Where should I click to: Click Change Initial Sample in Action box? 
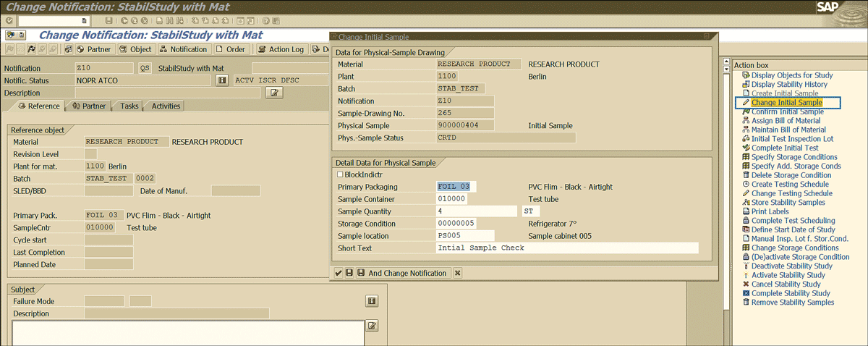pyautogui.click(x=786, y=103)
